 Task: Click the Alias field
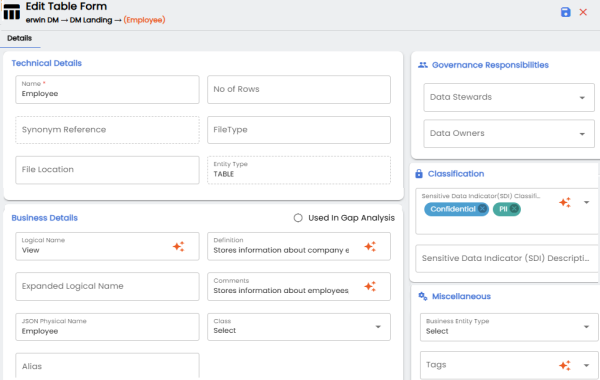pyautogui.click(x=107, y=366)
